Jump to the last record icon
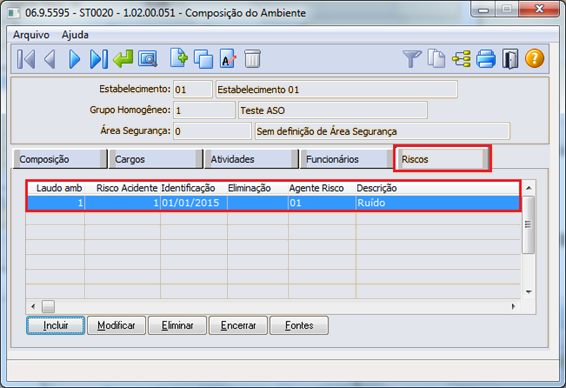The height and width of the screenshot is (388, 566). [99, 59]
